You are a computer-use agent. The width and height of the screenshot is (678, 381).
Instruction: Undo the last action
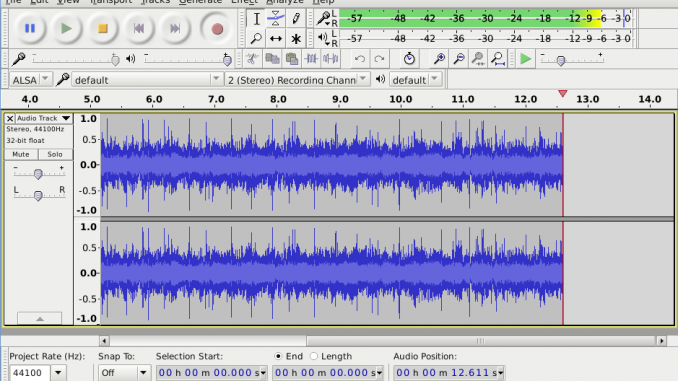(x=360, y=58)
